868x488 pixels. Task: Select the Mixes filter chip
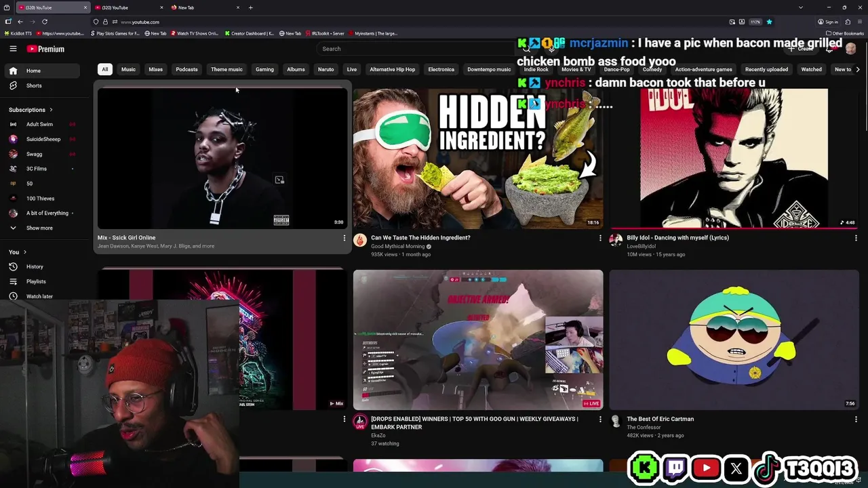tap(156, 69)
